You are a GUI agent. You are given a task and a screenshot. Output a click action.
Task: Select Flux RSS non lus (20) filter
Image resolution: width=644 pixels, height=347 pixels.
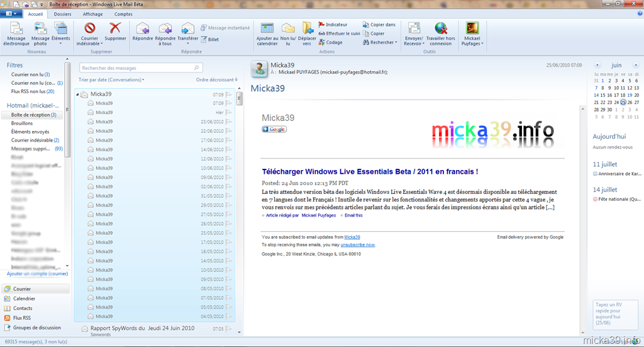(33, 91)
